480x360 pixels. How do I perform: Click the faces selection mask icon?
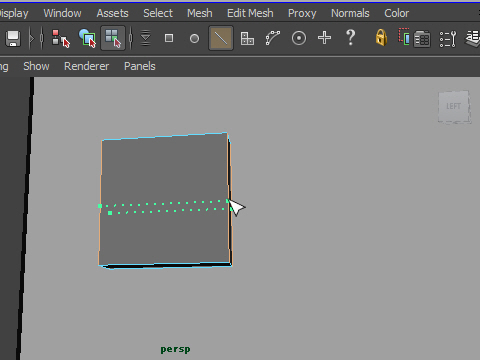point(247,38)
